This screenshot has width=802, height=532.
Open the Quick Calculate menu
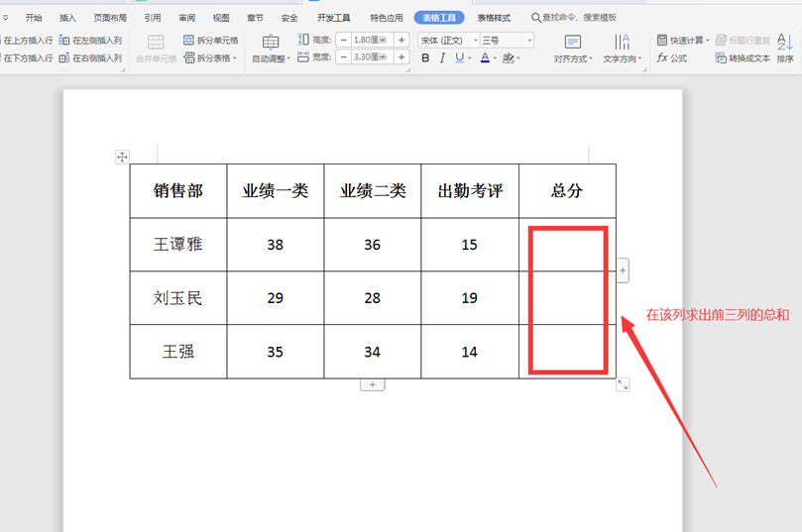683,41
